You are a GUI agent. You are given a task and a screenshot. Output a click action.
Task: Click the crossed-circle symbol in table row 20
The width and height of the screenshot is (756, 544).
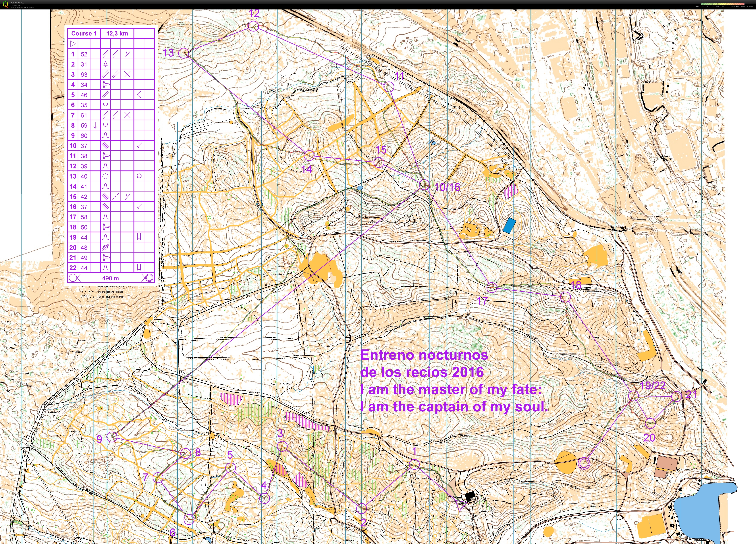click(106, 247)
